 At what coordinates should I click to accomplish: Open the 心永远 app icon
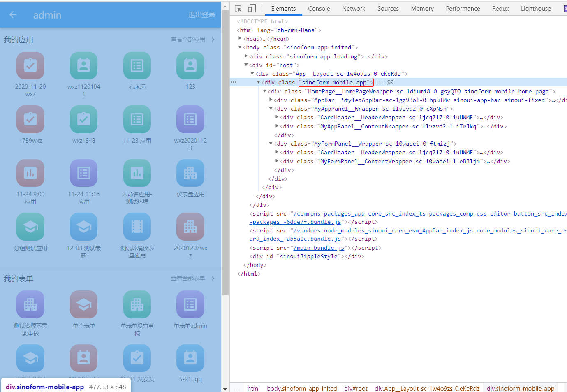click(137, 66)
